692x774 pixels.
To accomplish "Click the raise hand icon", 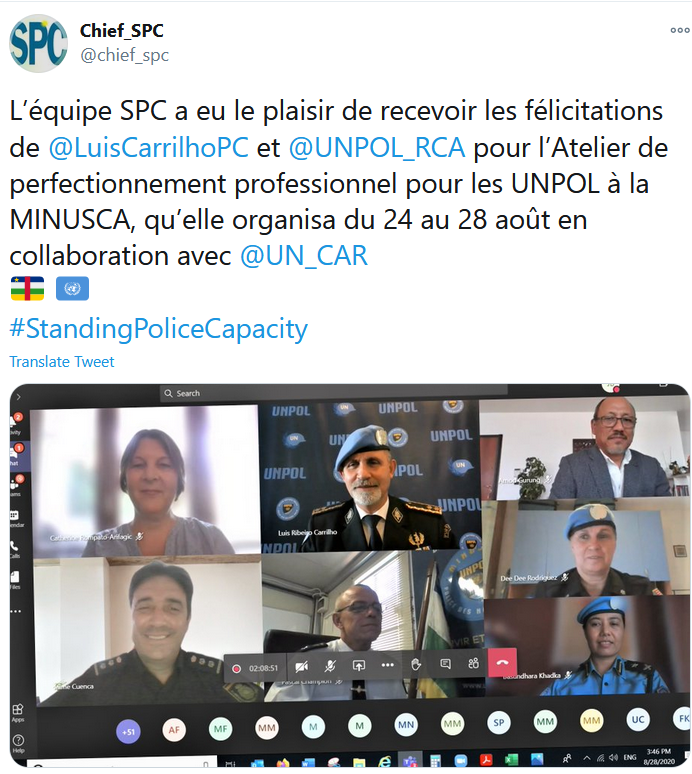I will pyautogui.click(x=416, y=664).
